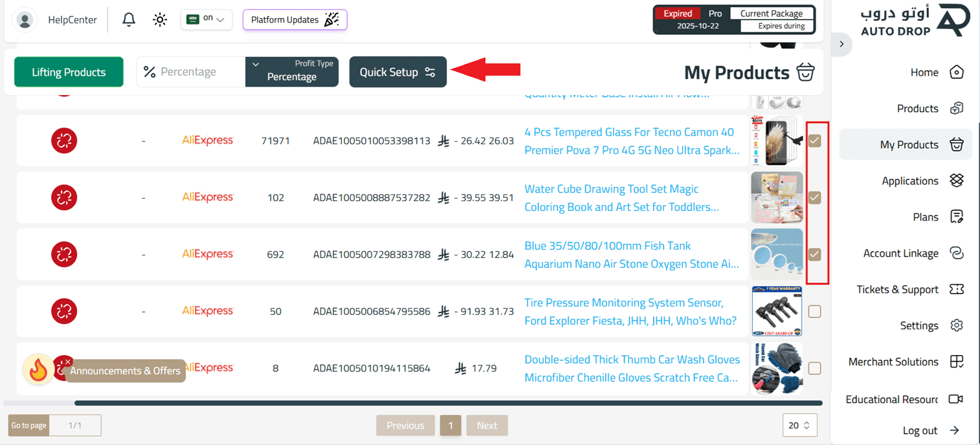980x445 pixels.
Task: Click the notification bell icon
Action: pos(129,20)
